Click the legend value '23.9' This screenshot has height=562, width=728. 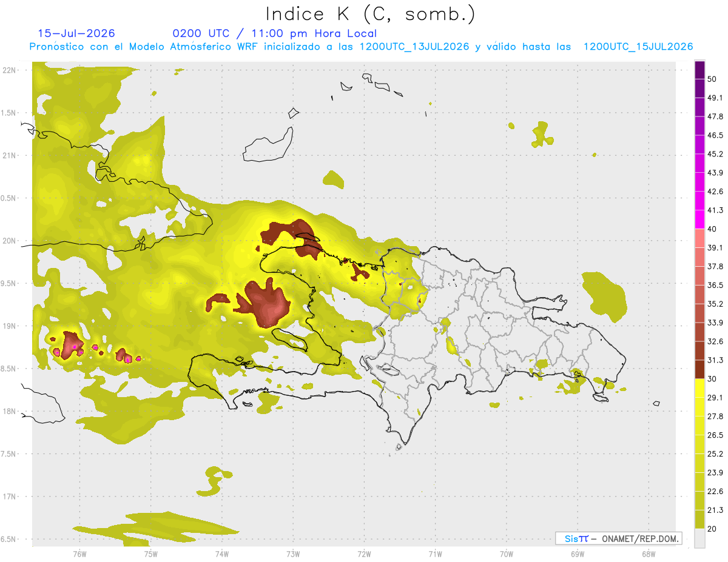pyautogui.click(x=715, y=473)
